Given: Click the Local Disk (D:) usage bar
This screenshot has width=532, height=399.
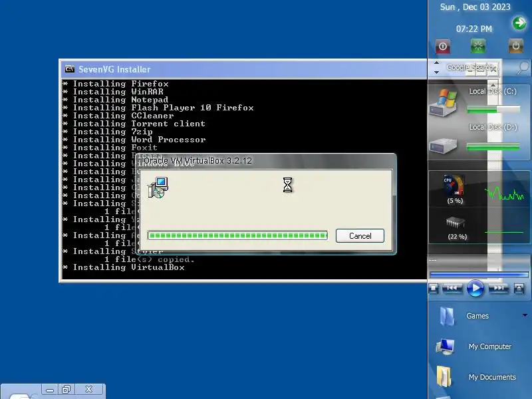Looking at the screenshot, I should click(493, 146).
